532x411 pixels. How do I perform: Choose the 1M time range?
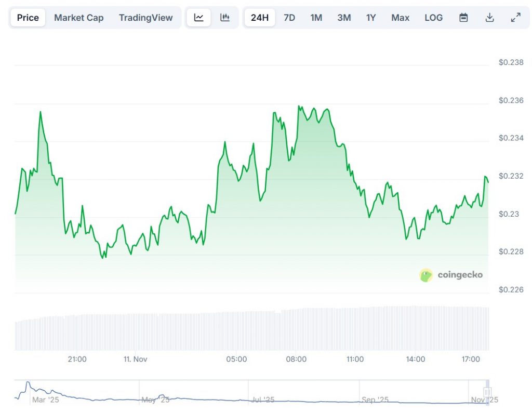pos(316,18)
